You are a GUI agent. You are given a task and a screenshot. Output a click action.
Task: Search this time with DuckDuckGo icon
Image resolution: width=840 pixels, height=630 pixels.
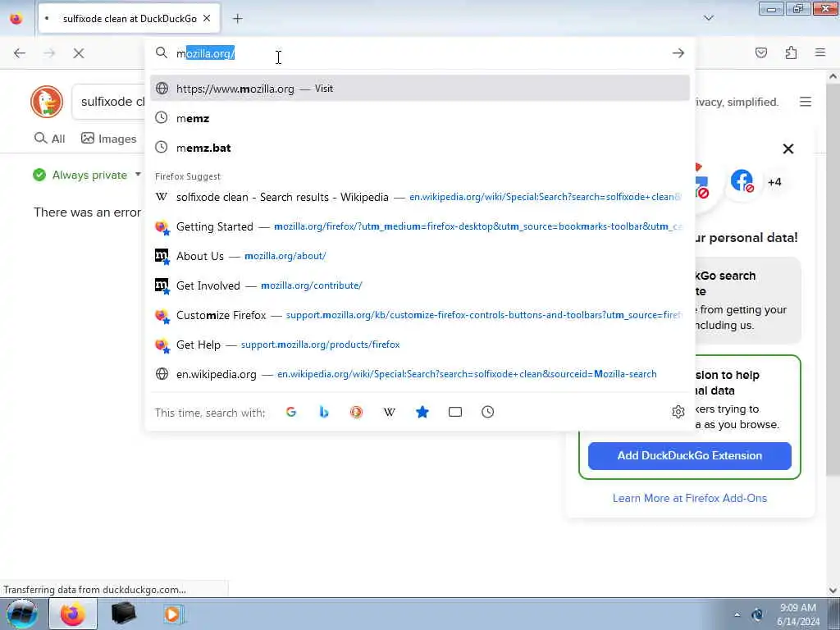[x=356, y=412]
